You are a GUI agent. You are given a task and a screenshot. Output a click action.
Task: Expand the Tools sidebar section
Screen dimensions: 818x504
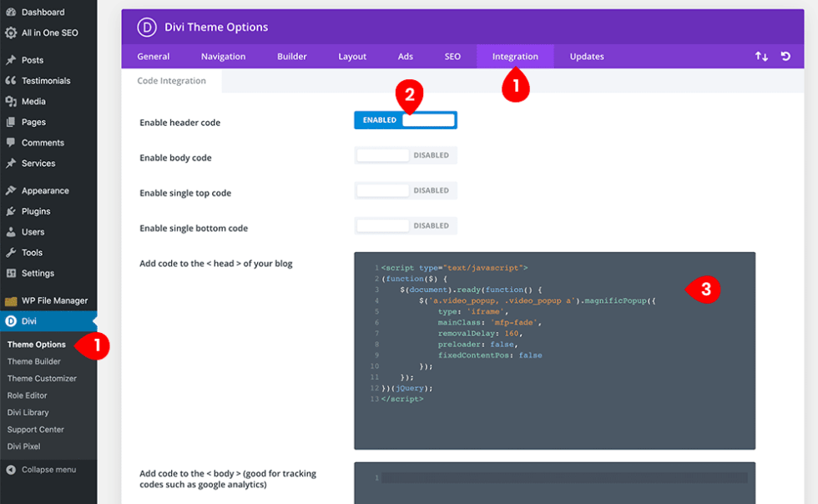(33, 252)
